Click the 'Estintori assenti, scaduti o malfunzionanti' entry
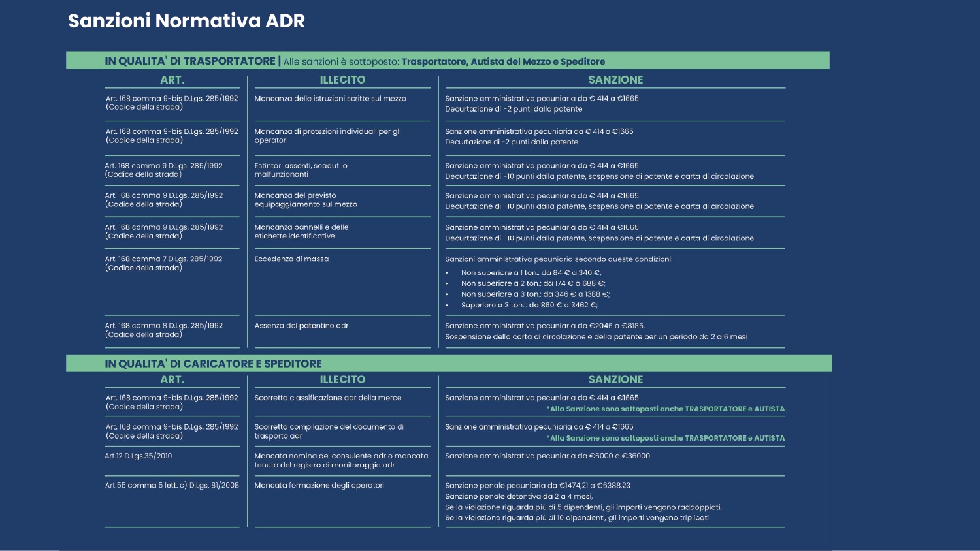 (x=301, y=170)
